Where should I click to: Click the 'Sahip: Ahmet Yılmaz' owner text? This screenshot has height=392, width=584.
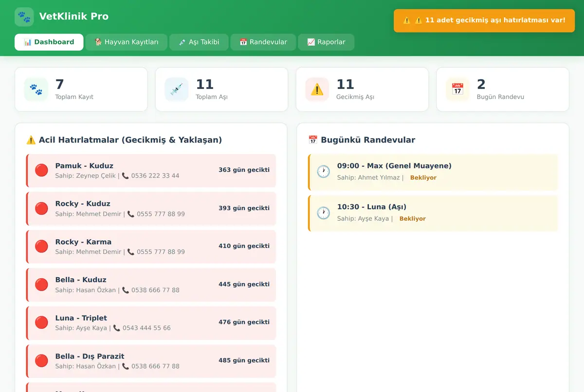[368, 178]
